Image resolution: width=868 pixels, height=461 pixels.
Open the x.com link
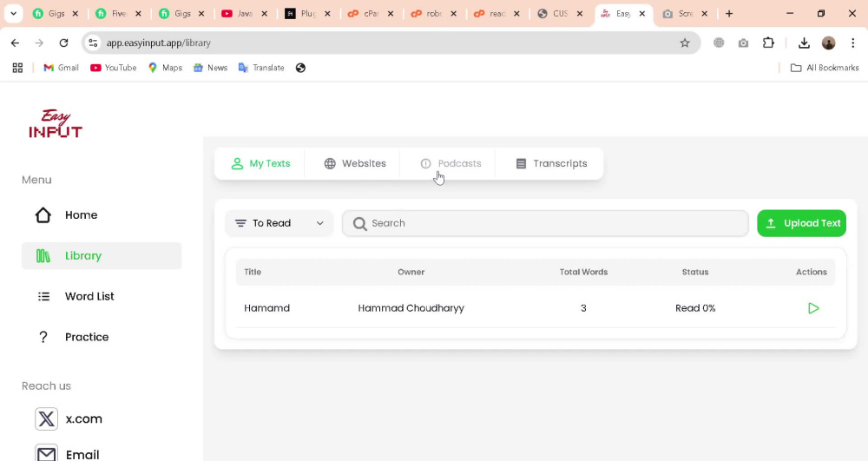tap(83, 419)
